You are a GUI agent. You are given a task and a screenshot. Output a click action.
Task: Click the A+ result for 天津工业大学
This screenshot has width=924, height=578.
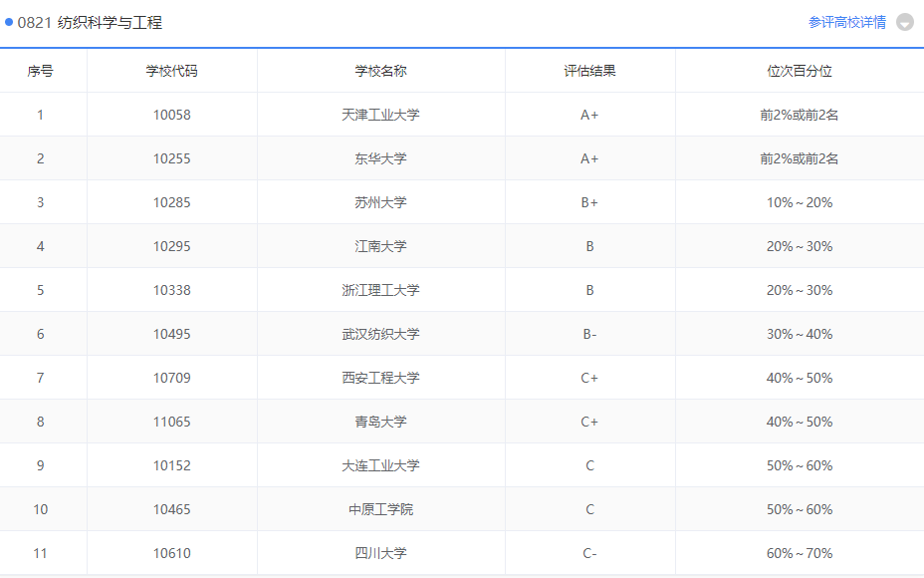click(589, 114)
